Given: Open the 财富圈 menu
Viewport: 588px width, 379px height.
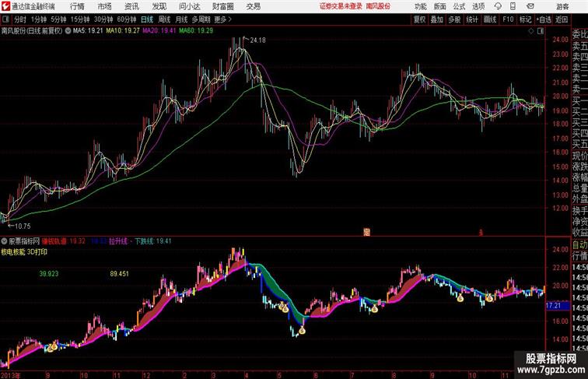Looking at the screenshot, I should tap(222, 6).
